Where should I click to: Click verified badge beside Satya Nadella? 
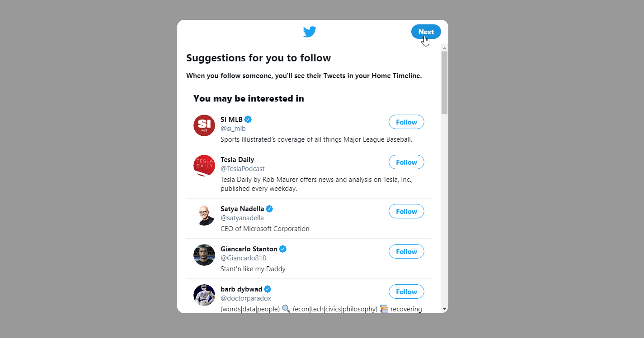pyautogui.click(x=269, y=209)
